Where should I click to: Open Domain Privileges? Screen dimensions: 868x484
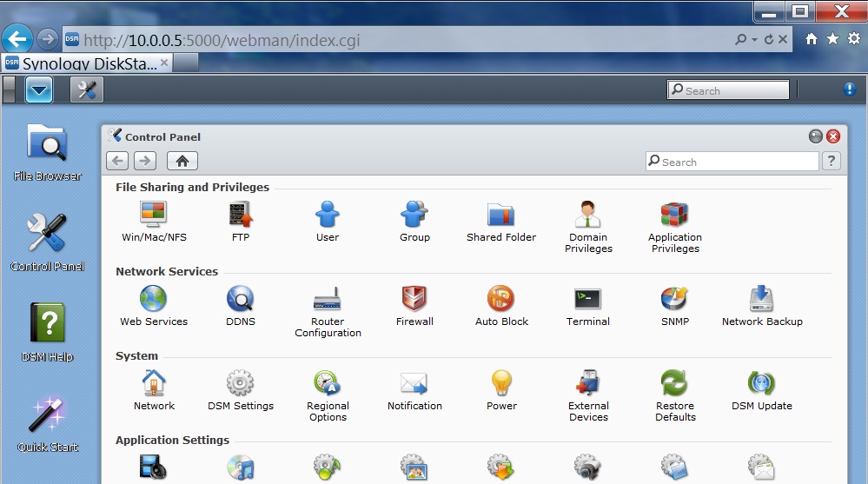588,227
